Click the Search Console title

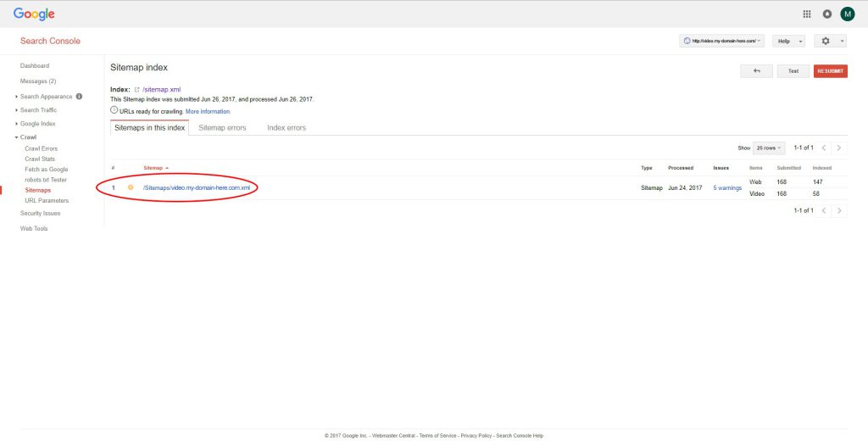[50, 41]
